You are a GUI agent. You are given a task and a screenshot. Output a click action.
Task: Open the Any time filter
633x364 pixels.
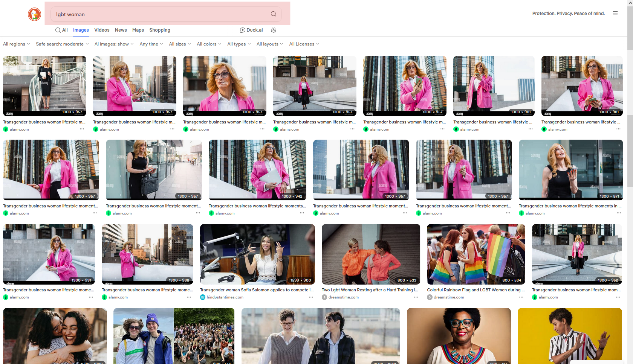tap(151, 44)
